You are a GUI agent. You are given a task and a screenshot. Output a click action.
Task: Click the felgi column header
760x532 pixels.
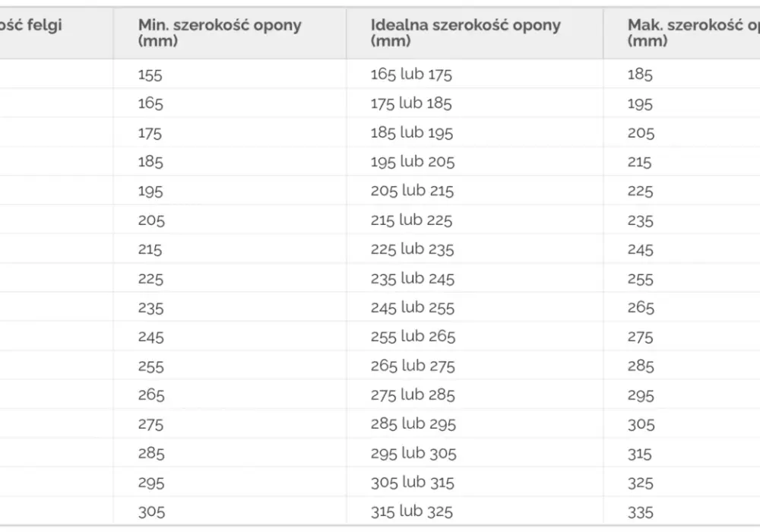(31, 25)
